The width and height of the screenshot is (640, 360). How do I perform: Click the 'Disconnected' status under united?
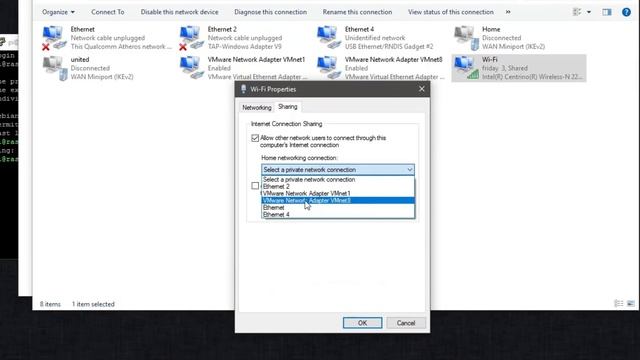(x=90, y=68)
